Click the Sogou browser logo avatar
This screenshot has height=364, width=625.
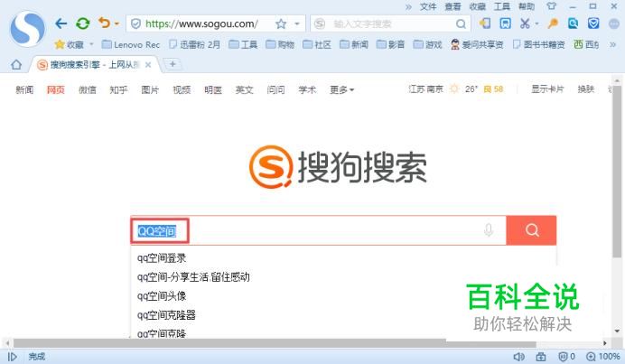tap(27, 29)
